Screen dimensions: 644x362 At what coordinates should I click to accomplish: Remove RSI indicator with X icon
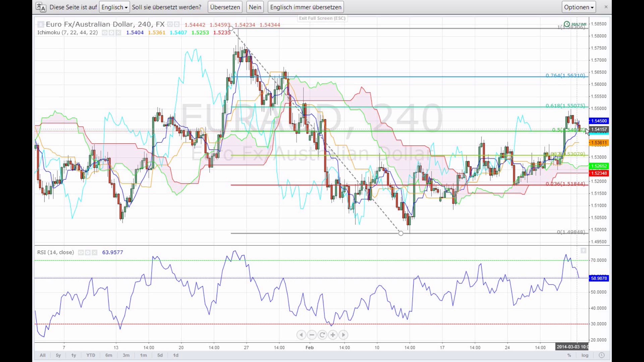pyautogui.click(x=95, y=253)
